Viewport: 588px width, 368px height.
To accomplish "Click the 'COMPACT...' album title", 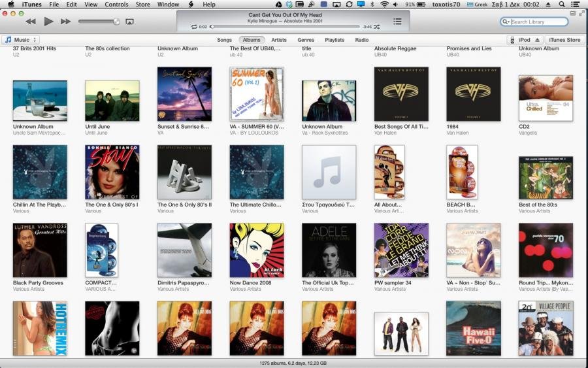I will [101, 282].
